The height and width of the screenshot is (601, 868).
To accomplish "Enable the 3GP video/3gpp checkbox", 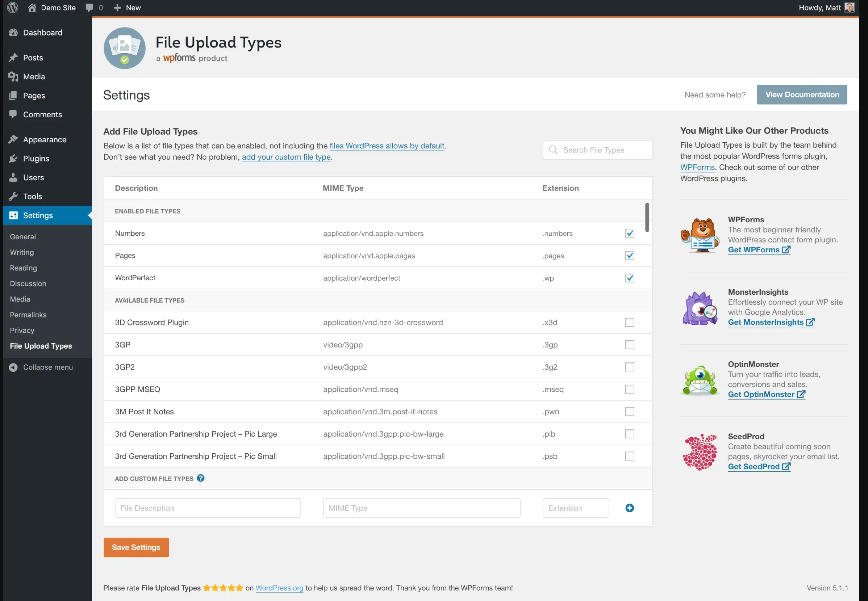I will [x=630, y=345].
